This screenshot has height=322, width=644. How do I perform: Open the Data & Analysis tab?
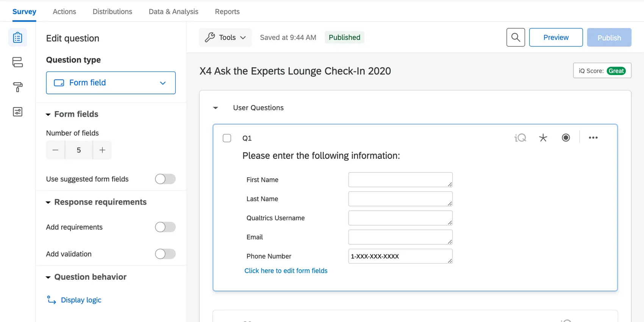pos(174,11)
